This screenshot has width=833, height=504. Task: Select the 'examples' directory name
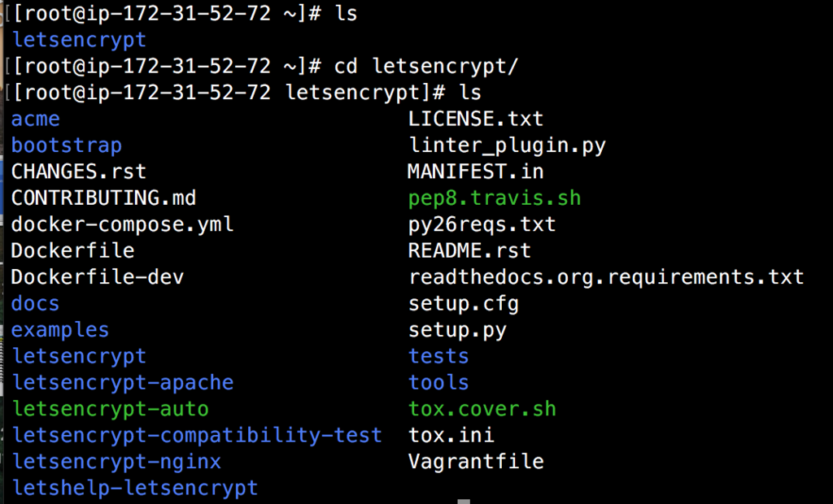tap(60, 330)
